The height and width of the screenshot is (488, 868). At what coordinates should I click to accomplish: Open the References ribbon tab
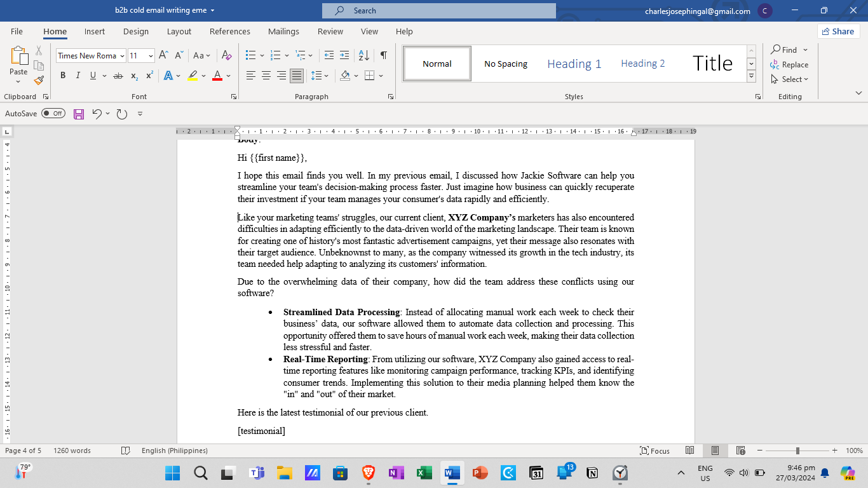click(230, 31)
